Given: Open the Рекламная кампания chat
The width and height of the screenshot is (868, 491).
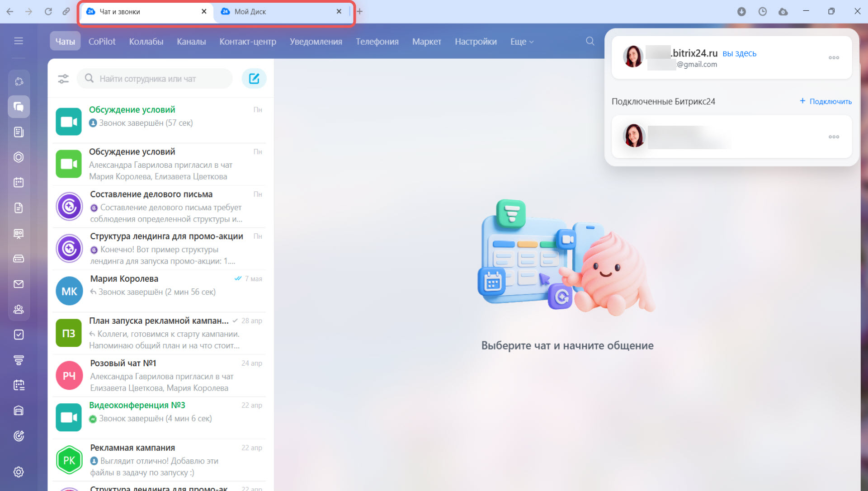Looking at the screenshot, I should pos(159,460).
